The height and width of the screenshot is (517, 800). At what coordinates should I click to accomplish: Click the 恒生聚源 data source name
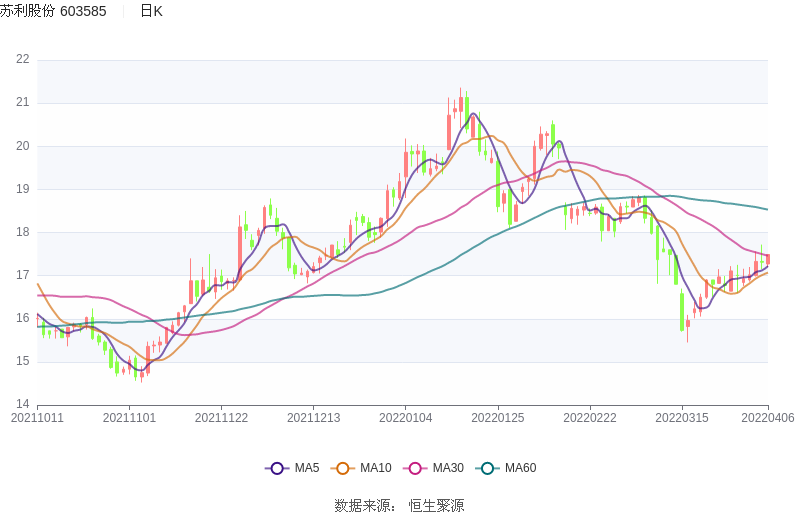(436, 505)
